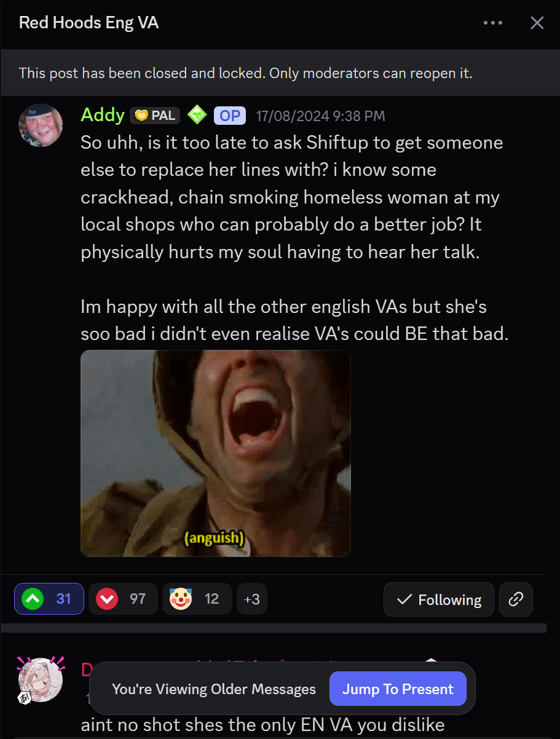Toggle the red downvote reaction with 97
The height and width of the screenshot is (739, 560).
point(123,599)
